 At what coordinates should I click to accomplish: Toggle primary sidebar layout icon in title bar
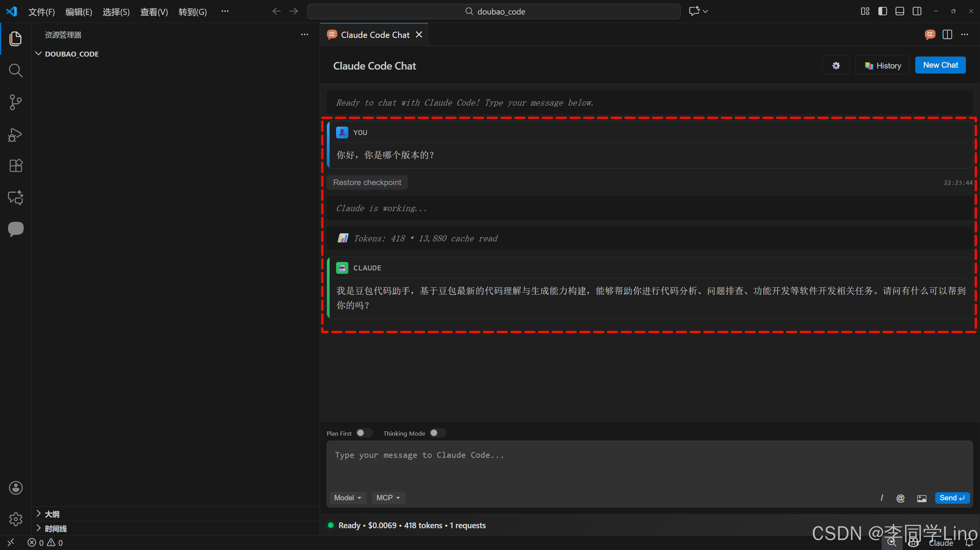882,11
